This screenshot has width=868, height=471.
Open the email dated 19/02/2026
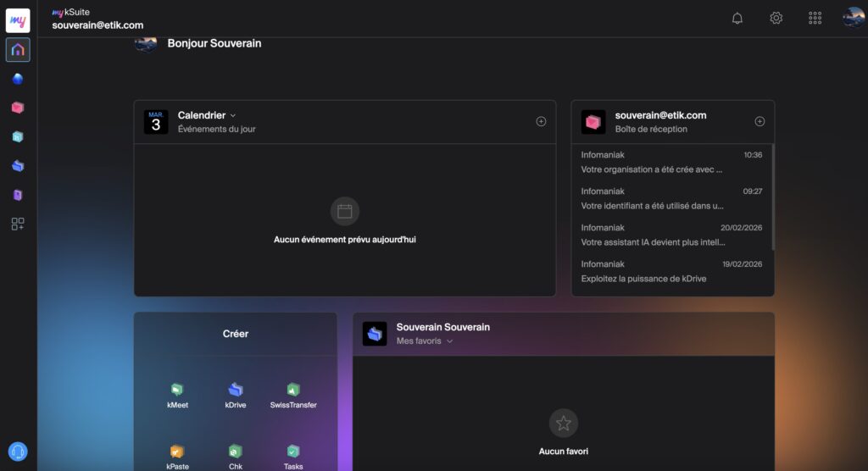tap(671, 271)
